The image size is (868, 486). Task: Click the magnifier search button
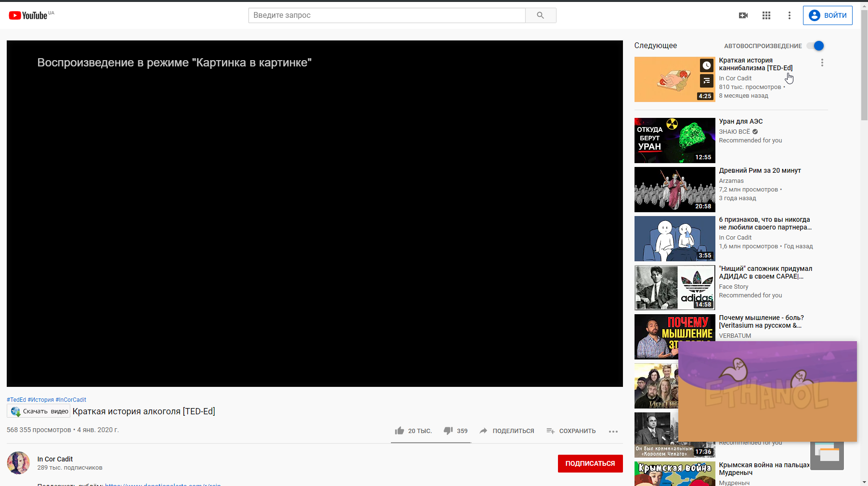click(541, 15)
